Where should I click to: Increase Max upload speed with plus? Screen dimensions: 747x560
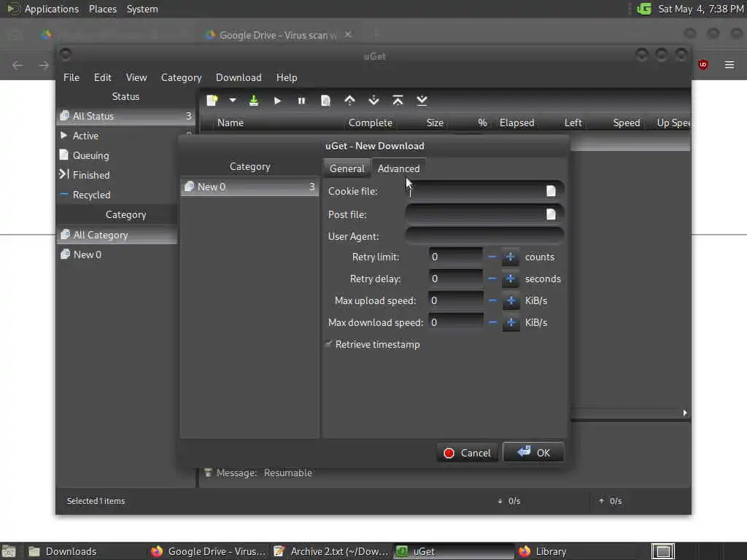[x=510, y=300]
